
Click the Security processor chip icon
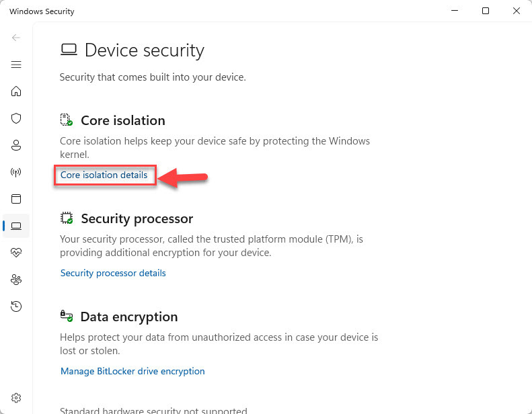coord(66,218)
